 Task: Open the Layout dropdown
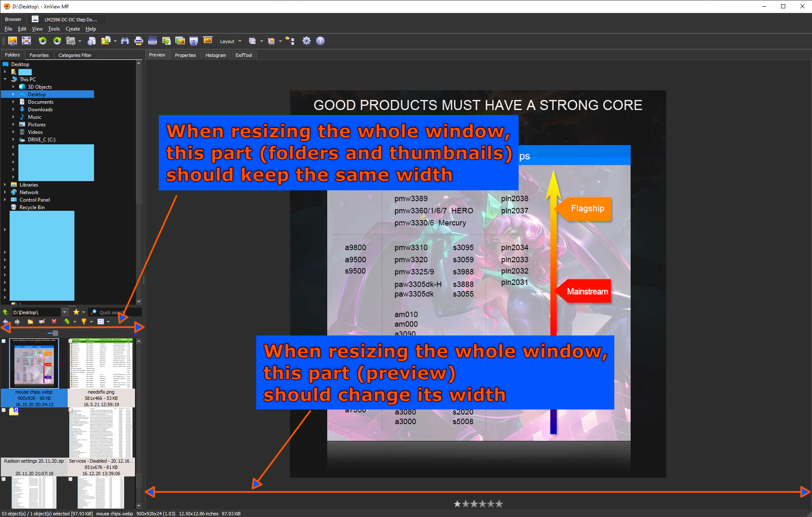click(230, 41)
